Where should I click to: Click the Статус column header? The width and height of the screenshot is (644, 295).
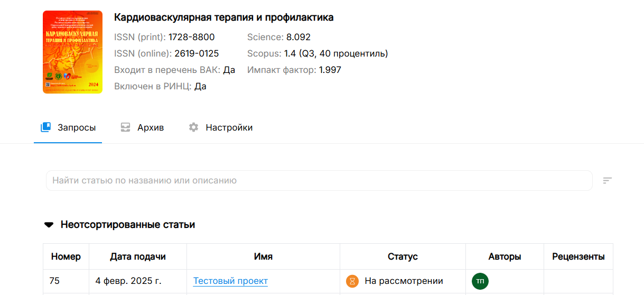pyautogui.click(x=403, y=256)
